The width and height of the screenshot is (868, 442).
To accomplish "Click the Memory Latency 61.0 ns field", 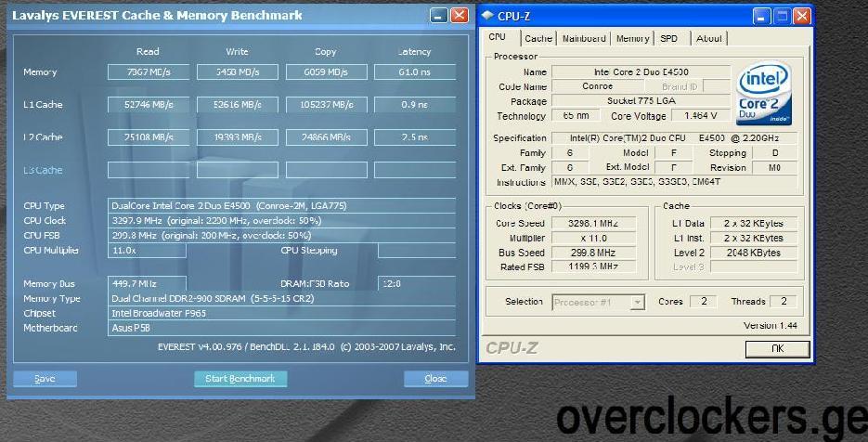I will tap(415, 72).
